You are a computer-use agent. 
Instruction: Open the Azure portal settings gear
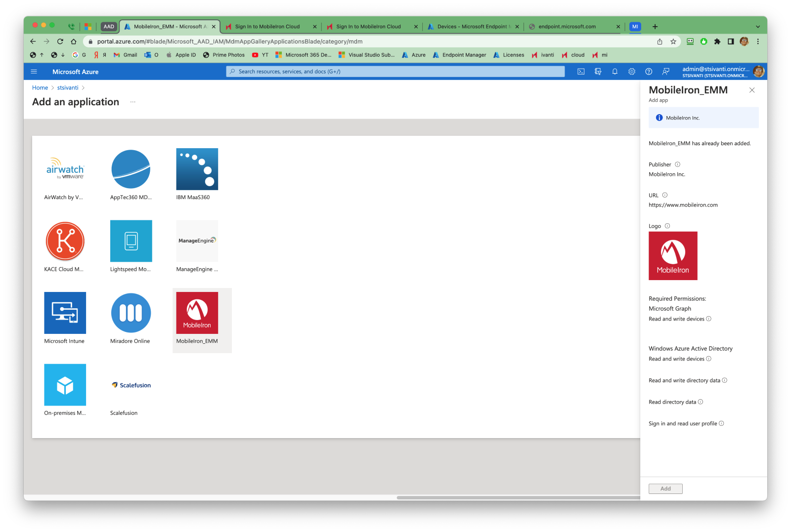[631, 71]
